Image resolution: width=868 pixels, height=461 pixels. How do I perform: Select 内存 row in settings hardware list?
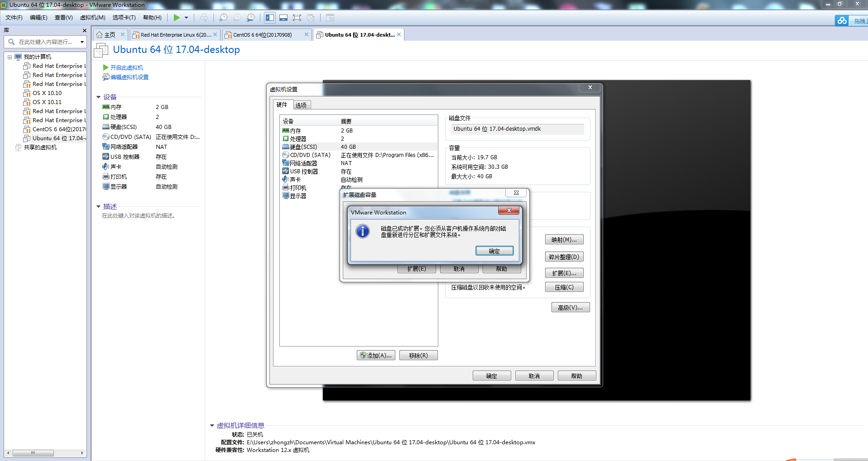pyautogui.click(x=359, y=131)
